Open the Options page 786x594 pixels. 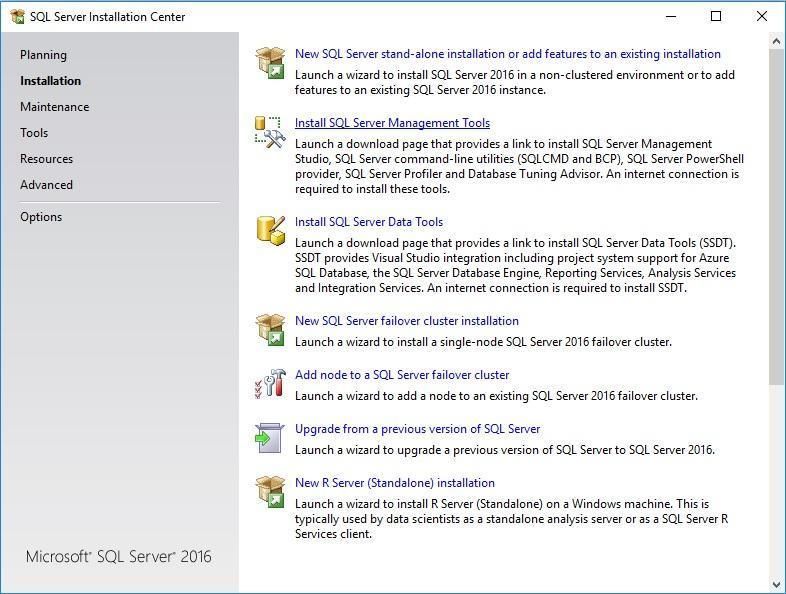[41, 217]
